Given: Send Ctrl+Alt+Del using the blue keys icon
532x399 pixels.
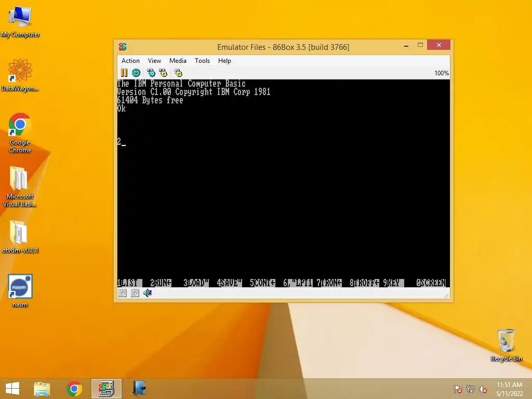Looking at the screenshot, I should pos(151,73).
